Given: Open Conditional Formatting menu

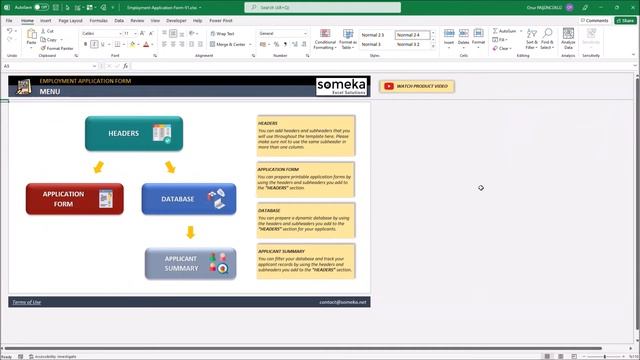Looking at the screenshot, I should 325,40.
